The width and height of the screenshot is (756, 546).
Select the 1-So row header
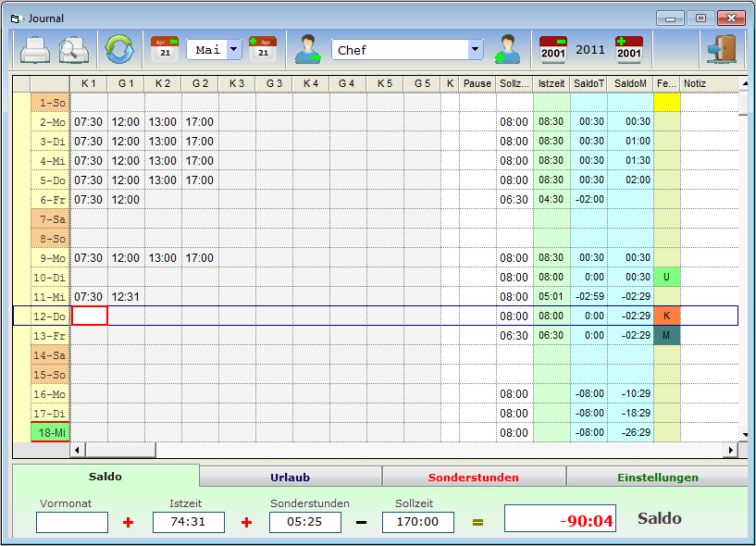[x=50, y=102]
